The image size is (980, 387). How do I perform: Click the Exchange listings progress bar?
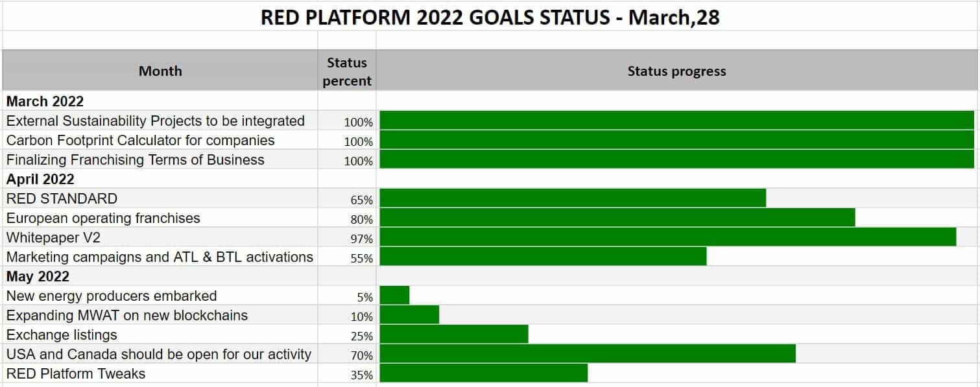coord(454,334)
